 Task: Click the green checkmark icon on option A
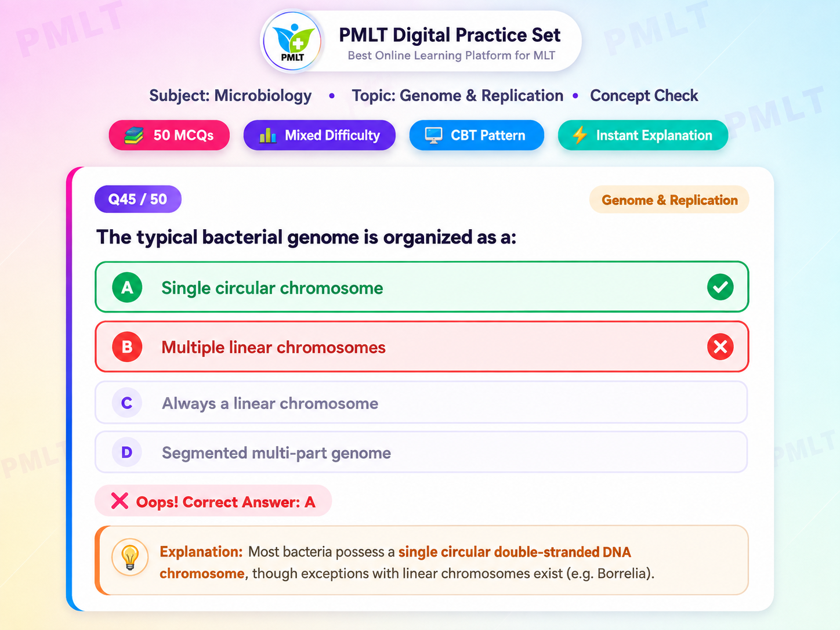pyautogui.click(x=720, y=287)
